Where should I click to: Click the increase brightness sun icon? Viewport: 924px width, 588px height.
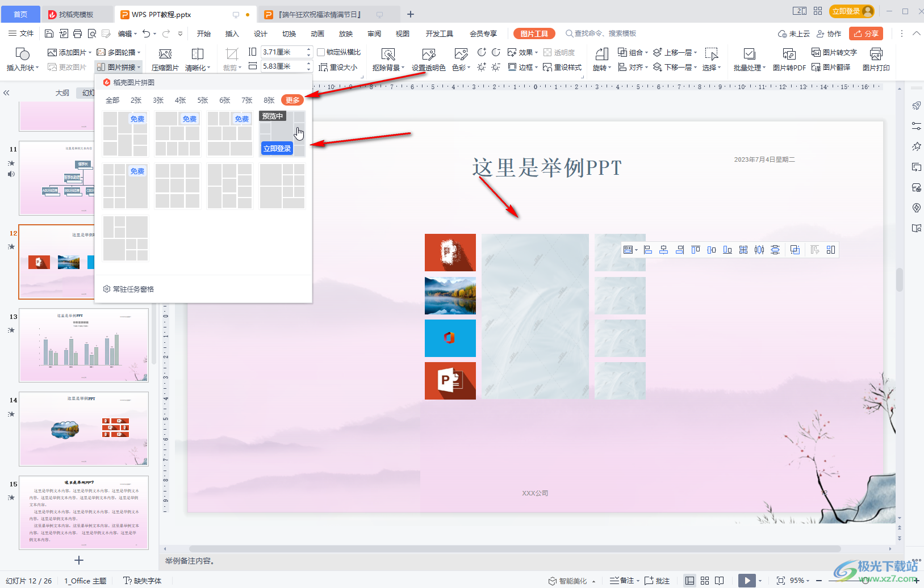pyautogui.click(x=482, y=67)
